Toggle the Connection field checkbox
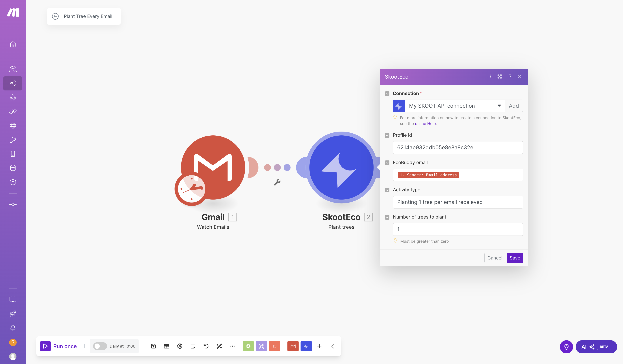This screenshot has width=623, height=364. pyautogui.click(x=387, y=94)
